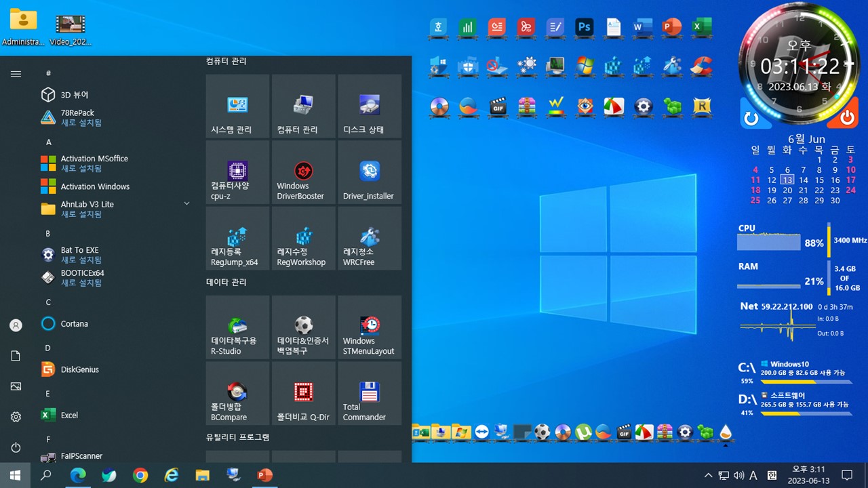This screenshot has width=868, height=488.
Task: Open Pictures from the Start menu rail
Action: point(16,386)
